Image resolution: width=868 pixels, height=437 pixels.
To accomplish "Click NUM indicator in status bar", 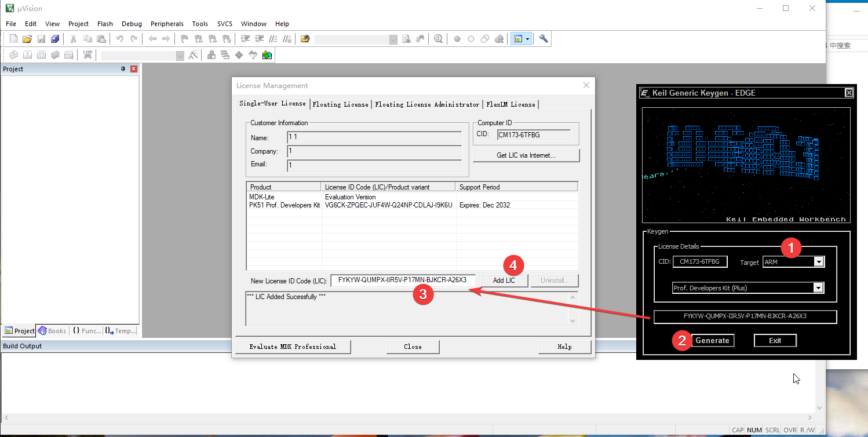I will (754, 430).
